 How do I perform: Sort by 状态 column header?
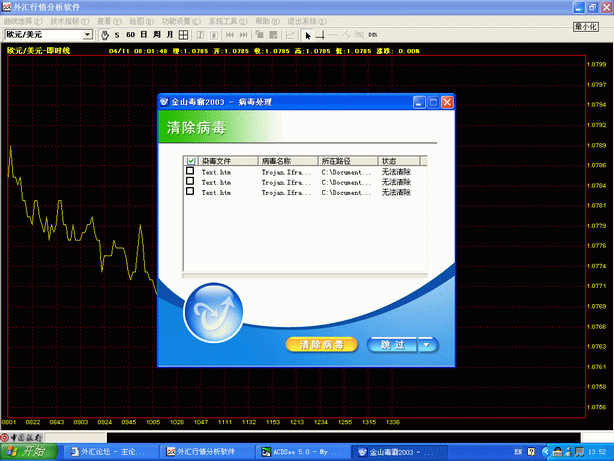click(399, 161)
